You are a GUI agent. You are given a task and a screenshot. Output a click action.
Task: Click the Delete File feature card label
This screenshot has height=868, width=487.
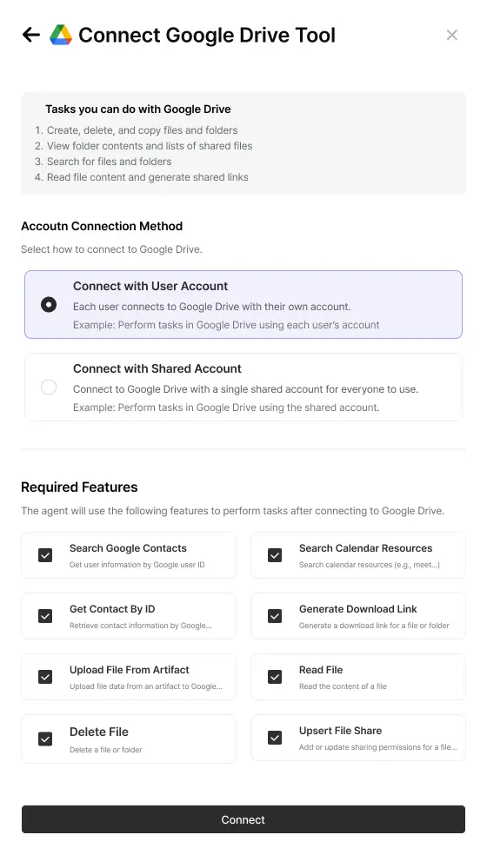tap(99, 732)
